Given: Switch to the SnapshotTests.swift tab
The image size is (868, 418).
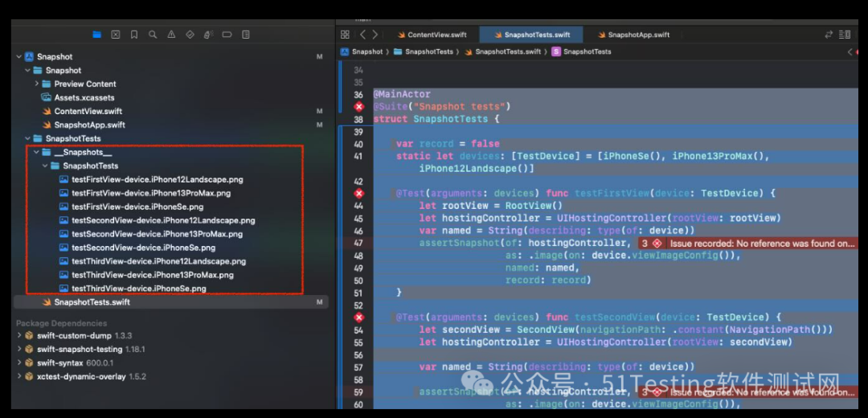Looking at the screenshot, I should pos(531,35).
